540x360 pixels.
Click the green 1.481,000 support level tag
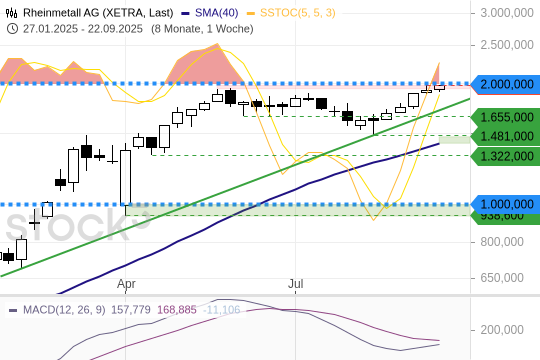tap(506, 136)
